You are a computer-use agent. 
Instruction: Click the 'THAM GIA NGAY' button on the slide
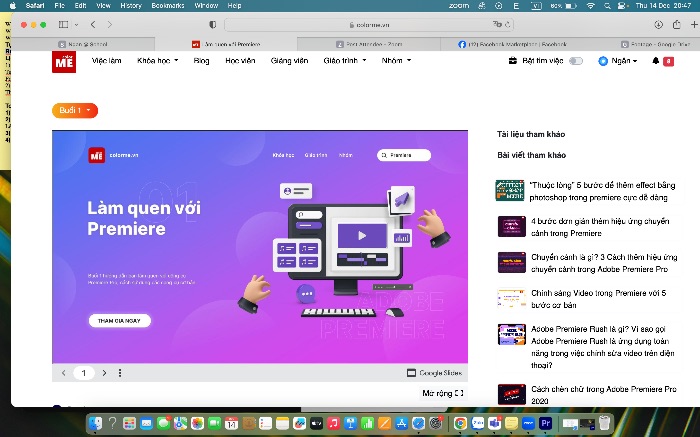(x=120, y=320)
